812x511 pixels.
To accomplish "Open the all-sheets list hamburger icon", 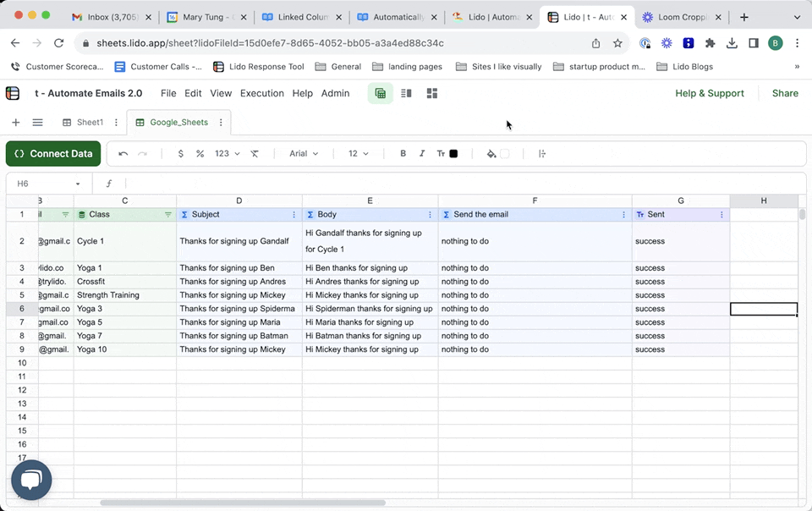I will 37,123.
